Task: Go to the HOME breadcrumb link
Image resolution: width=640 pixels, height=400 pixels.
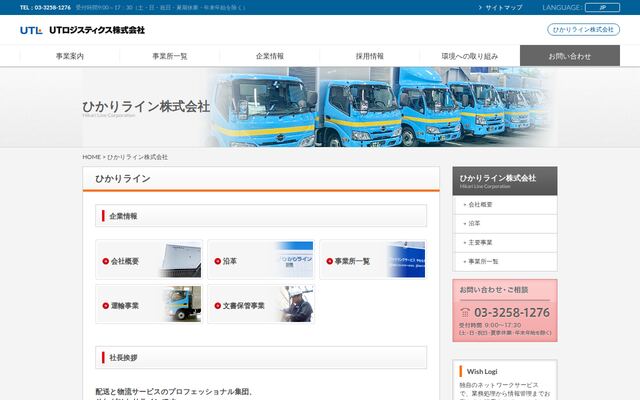Action: coord(91,157)
